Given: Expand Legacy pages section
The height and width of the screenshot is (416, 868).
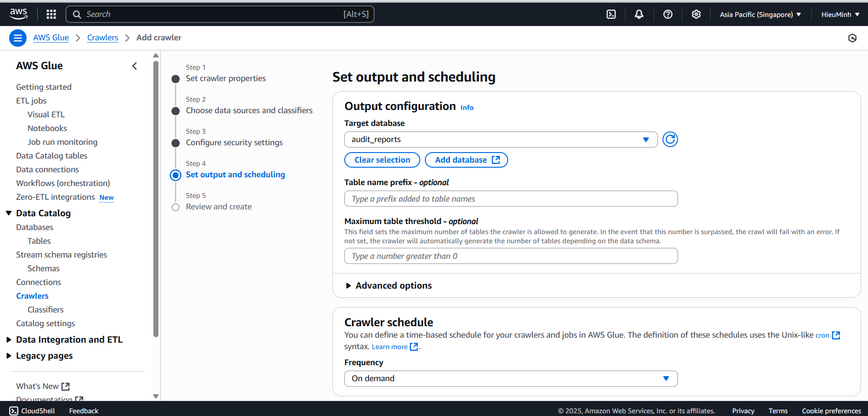Looking at the screenshot, I should [x=9, y=356].
